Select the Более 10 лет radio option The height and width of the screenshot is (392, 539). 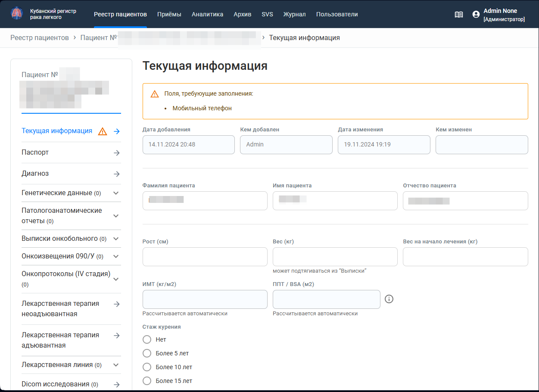147,367
